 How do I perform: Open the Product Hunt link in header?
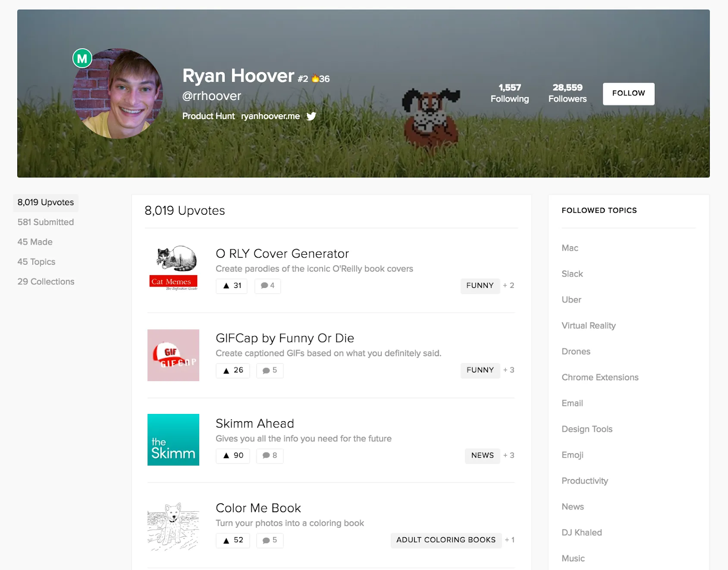point(208,116)
